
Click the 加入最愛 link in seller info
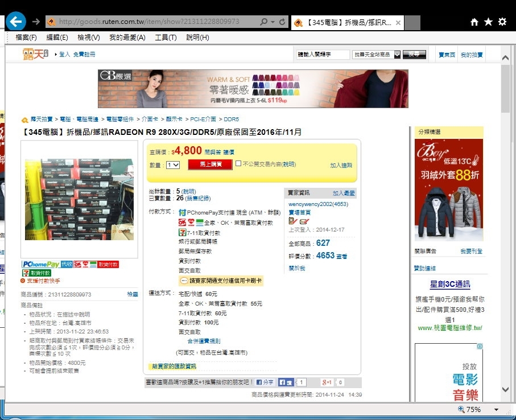[344, 193]
